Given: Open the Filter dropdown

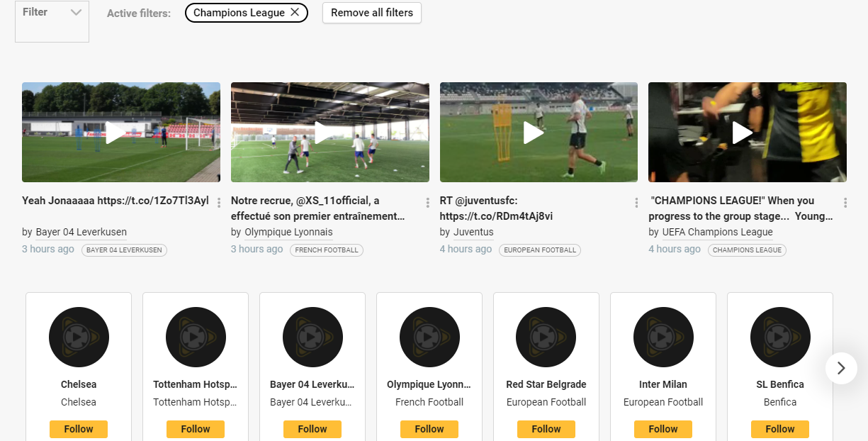Looking at the screenshot, I should tap(52, 21).
